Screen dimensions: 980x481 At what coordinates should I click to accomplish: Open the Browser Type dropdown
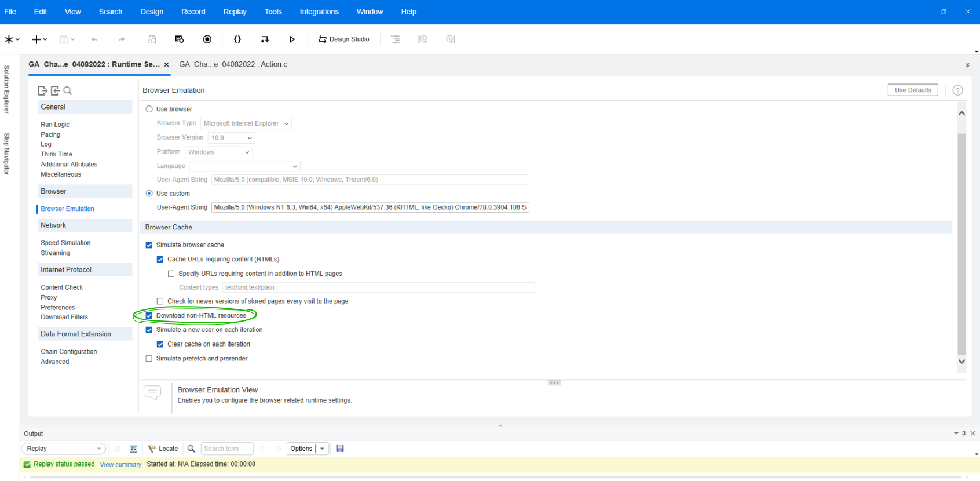(x=246, y=123)
